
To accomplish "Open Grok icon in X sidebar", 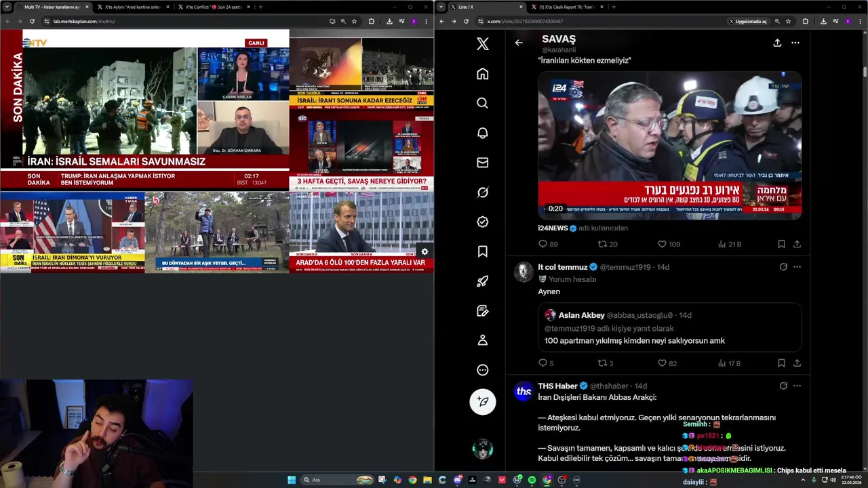I will pos(482,192).
